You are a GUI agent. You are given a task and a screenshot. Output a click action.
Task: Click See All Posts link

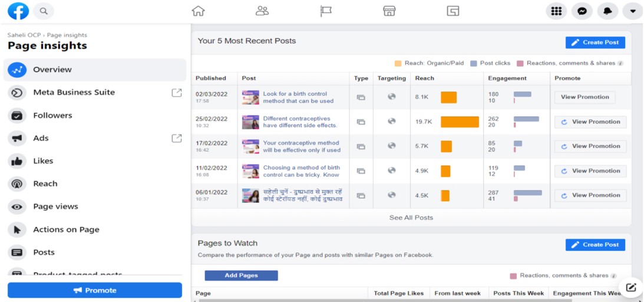411,218
